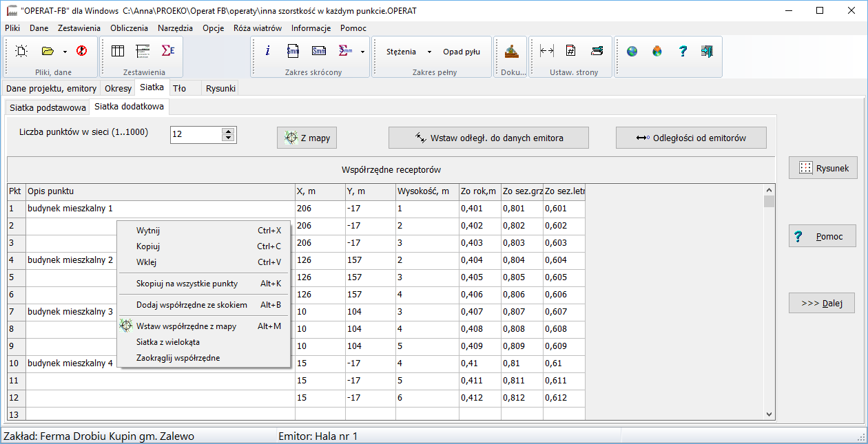868x444 pixels.
Task: Decrease the number of points with down stepper
Action: (x=229, y=138)
